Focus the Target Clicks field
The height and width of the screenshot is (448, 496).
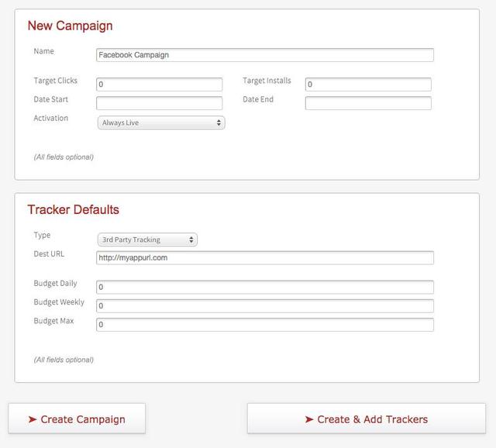point(159,84)
